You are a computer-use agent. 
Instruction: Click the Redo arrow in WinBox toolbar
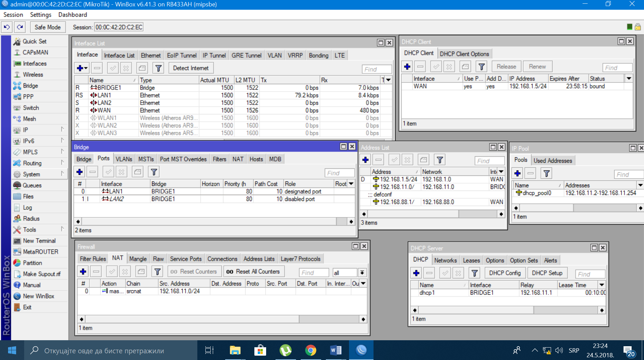(20, 27)
